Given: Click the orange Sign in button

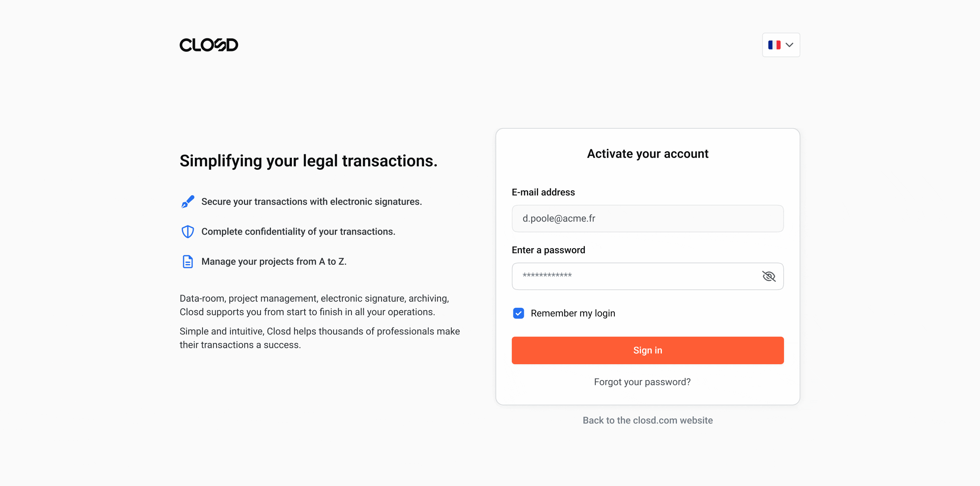Looking at the screenshot, I should click(648, 350).
